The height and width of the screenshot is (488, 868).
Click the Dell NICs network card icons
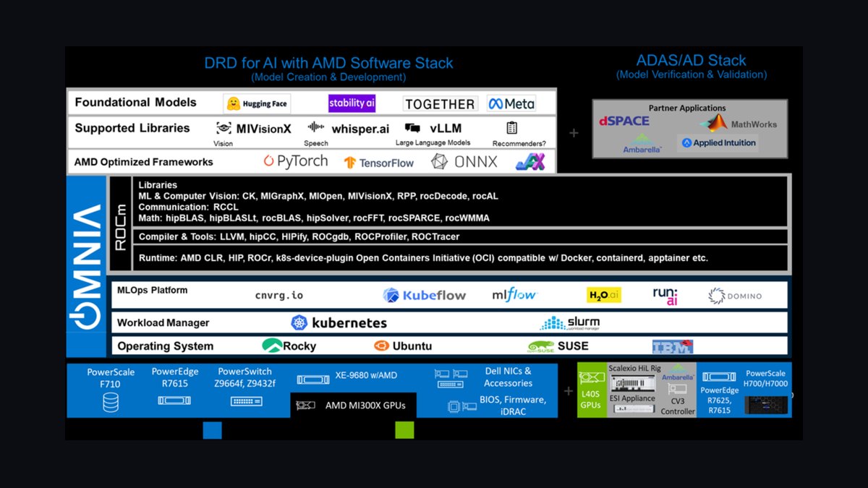coord(453,379)
